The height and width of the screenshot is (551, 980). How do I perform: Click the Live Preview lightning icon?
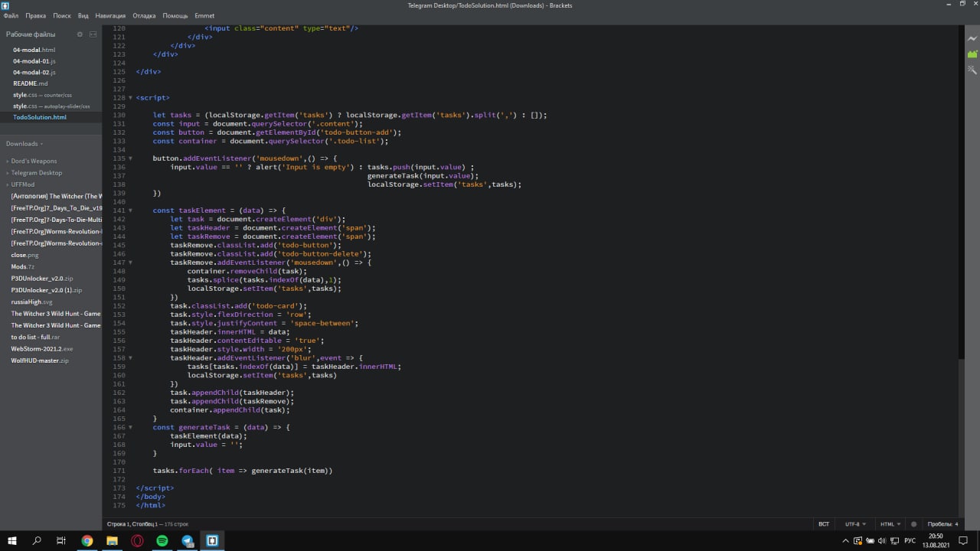[x=972, y=38]
